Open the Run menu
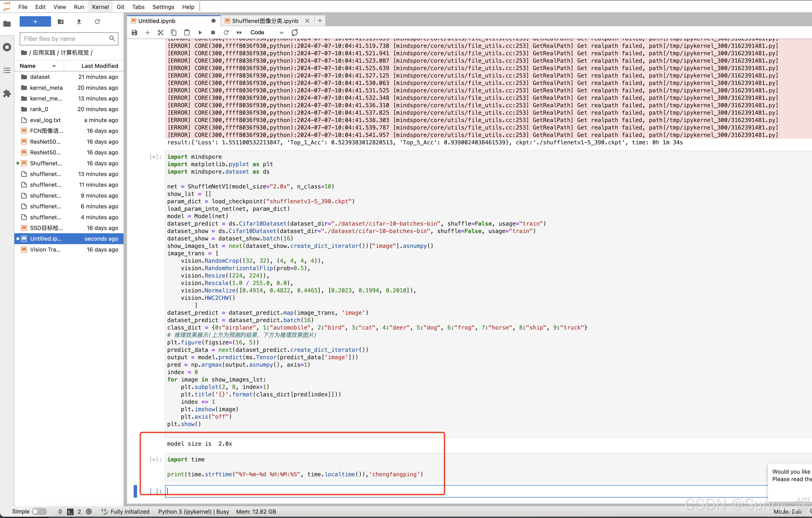This screenshot has width=812, height=518. click(x=79, y=7)
